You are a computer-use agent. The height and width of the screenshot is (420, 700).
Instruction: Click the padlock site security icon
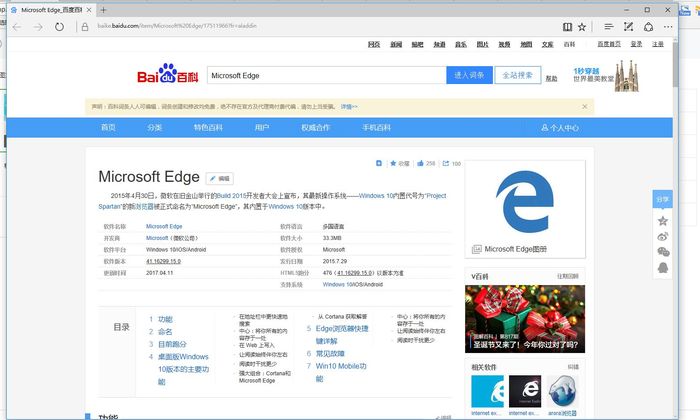point(85,27)
